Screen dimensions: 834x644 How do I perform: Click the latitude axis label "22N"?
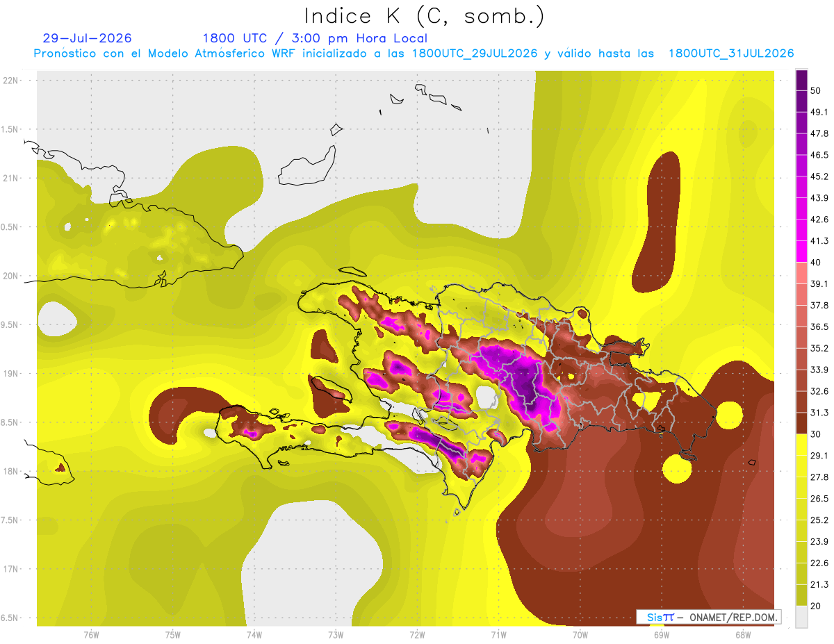12,81
